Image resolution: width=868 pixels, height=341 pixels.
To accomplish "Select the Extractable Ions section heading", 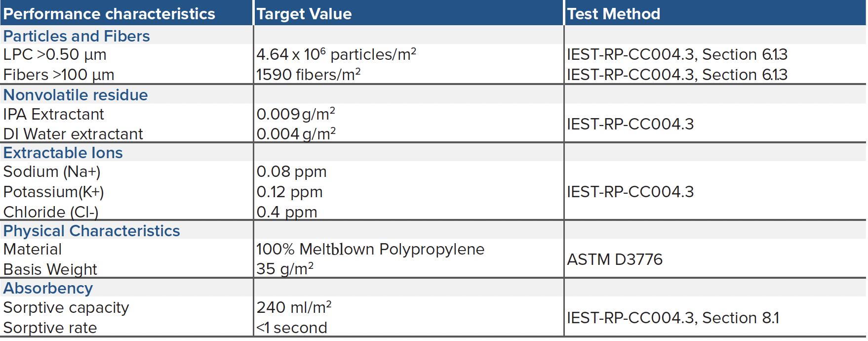I will (x=63, y=153).
